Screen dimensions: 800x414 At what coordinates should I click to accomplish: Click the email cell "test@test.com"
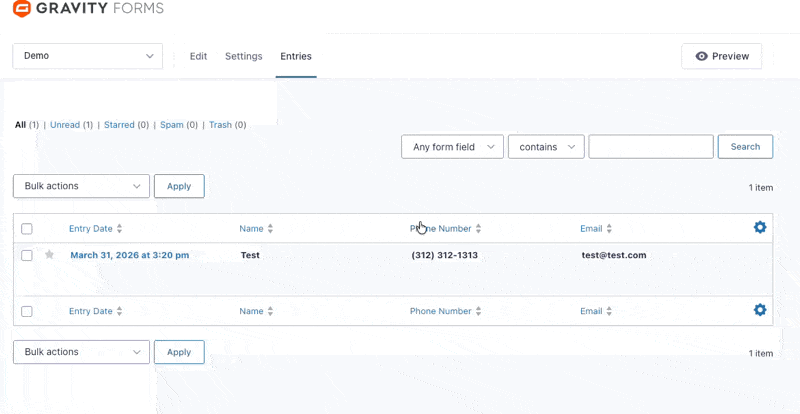pyautogui.click(x=614, y=255)
